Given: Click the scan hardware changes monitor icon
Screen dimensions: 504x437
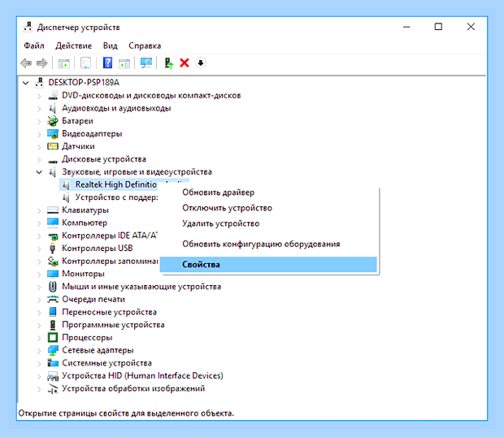Looking at the screenshot, I should (x=146, y=63).
